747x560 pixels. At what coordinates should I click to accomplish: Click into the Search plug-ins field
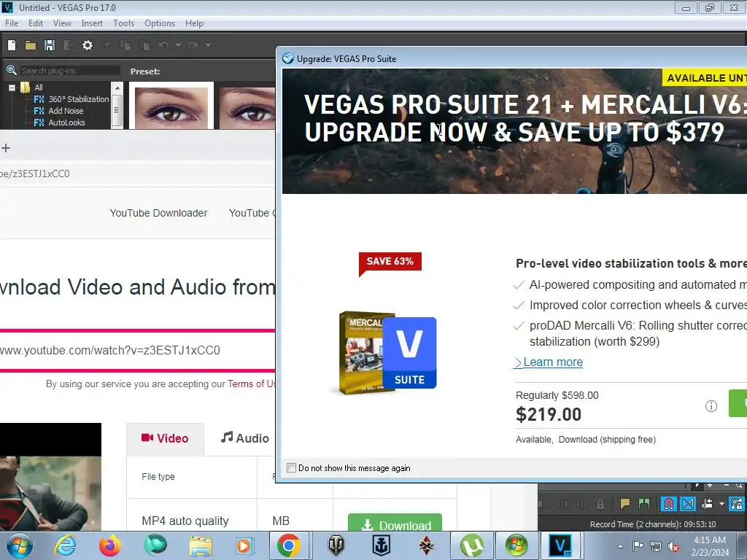coord(69,71)
